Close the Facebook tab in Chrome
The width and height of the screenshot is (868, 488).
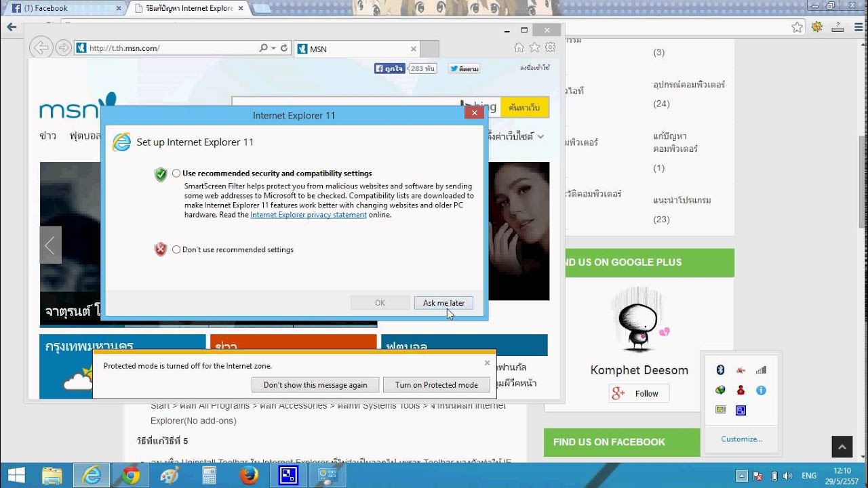click(119, 8)
